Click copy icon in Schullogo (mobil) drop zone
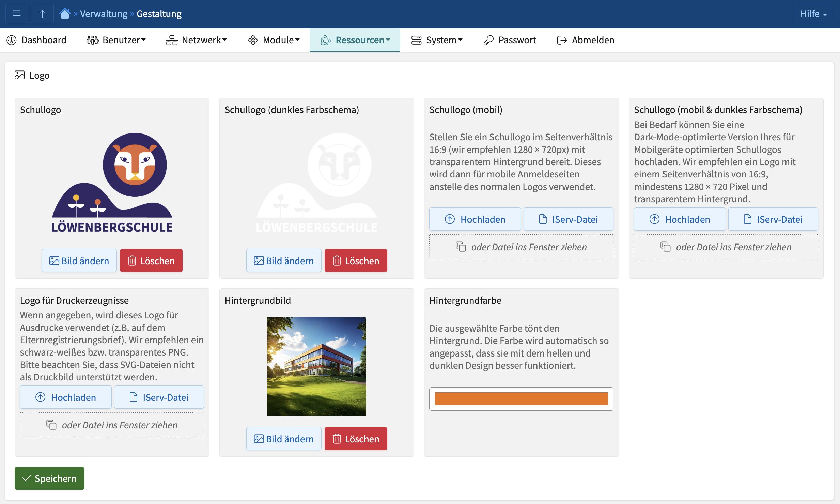The height and width of the screenshot is (504, 840). (461, 247)
